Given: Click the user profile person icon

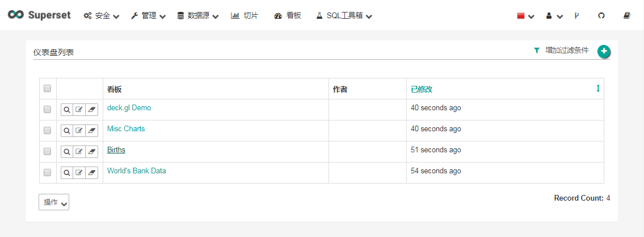Looking at the screenshot, I should (548, 16).
